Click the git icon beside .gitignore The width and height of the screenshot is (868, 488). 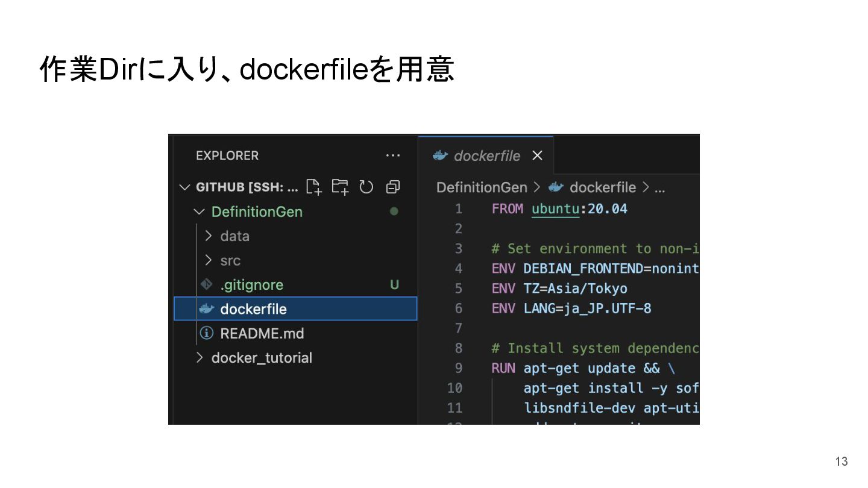pyautogui.click(x=207, y=284)
